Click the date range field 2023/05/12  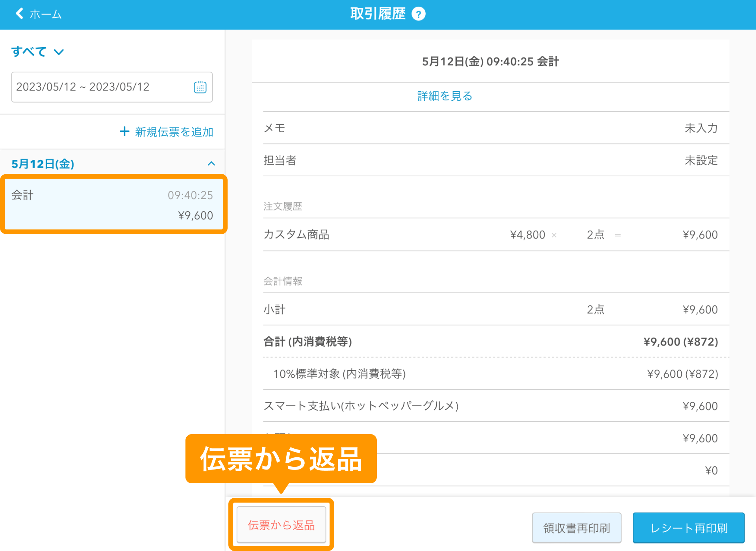[83, 87]
